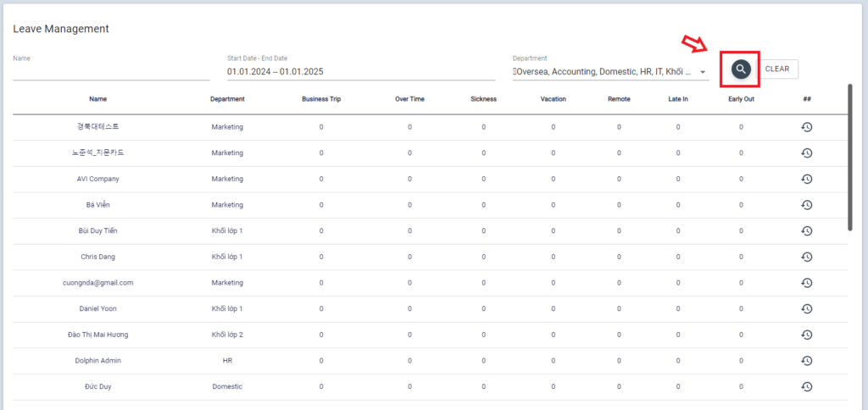Show leave history for Bùi Duy Tiến
The height and width of the screenshot is (410, 868).
tap(807, 230)
